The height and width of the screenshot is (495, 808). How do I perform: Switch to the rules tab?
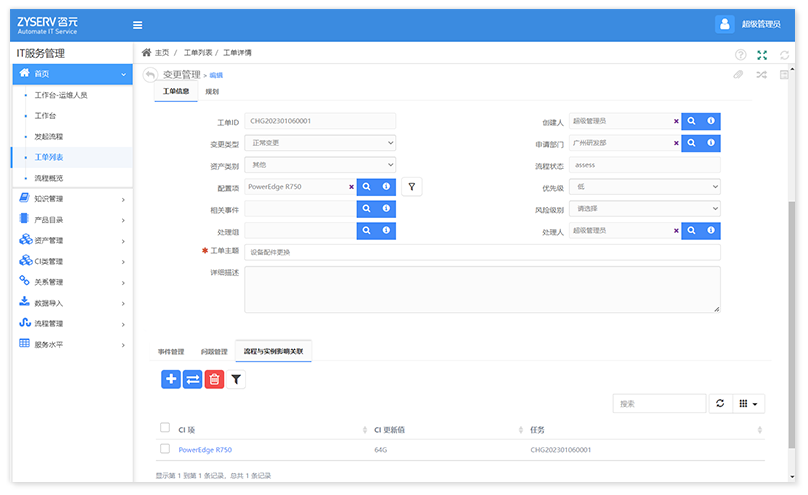pos(212,92)
